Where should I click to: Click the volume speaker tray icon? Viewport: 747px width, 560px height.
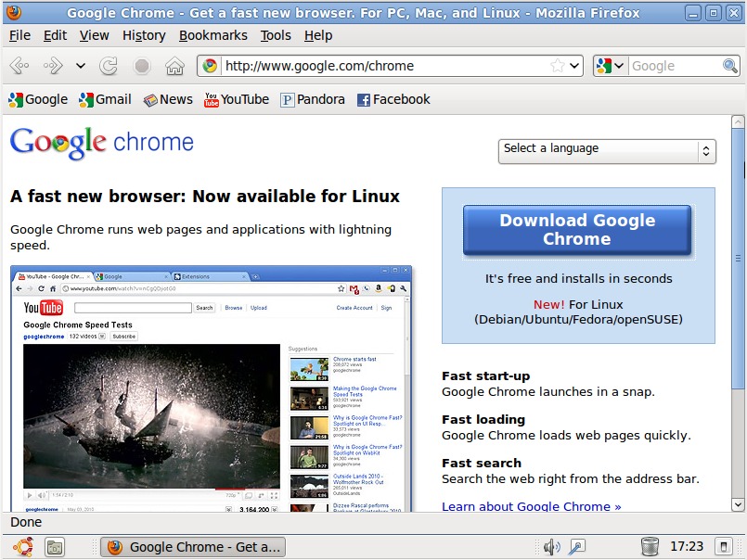click(552, 547)
